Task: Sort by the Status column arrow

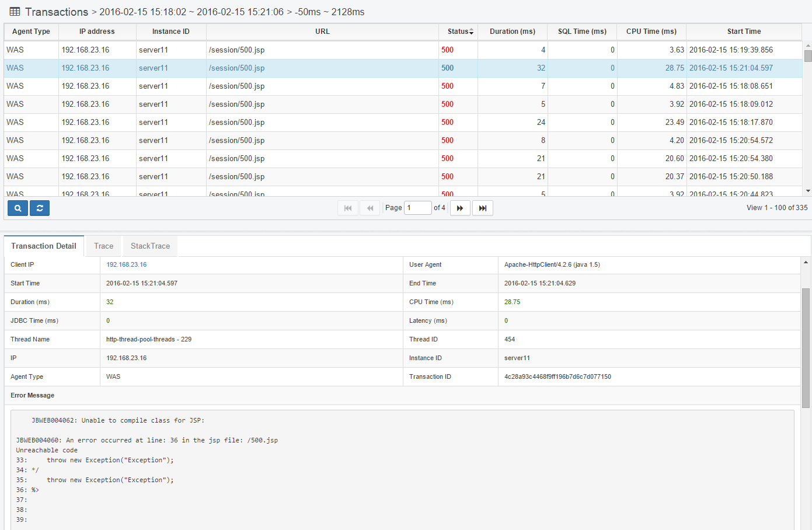Action: [471, 32]
